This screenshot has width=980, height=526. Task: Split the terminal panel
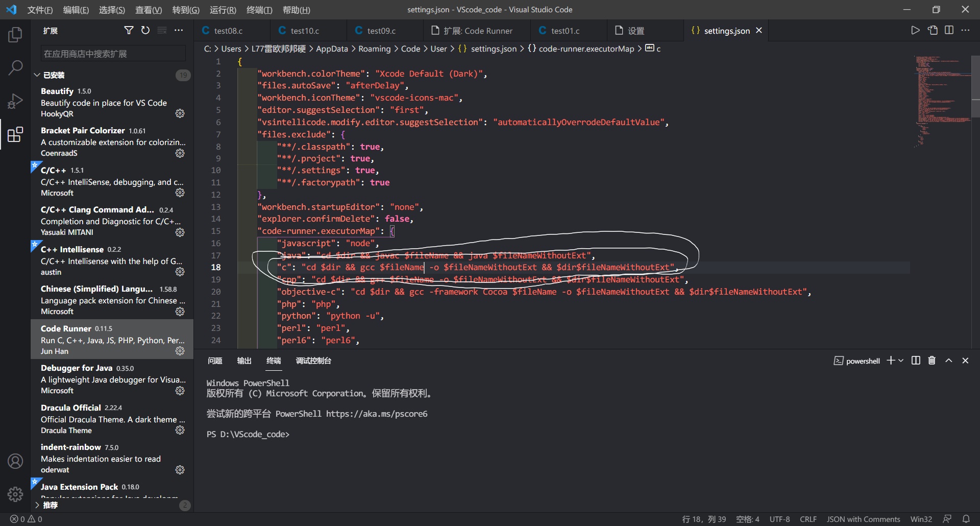coord(916,361)
